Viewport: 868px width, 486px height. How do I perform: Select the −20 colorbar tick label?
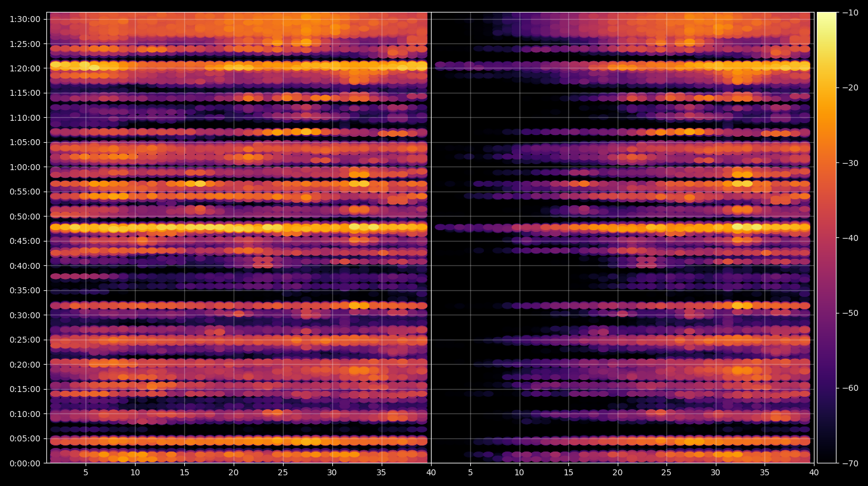[x=851, y=87]
